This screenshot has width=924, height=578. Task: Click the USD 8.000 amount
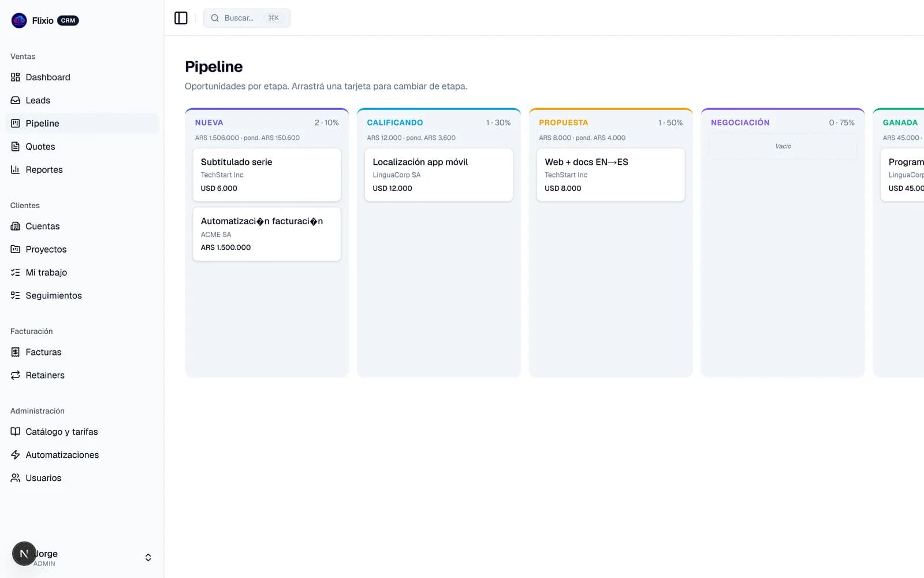(x=563, y=188)
